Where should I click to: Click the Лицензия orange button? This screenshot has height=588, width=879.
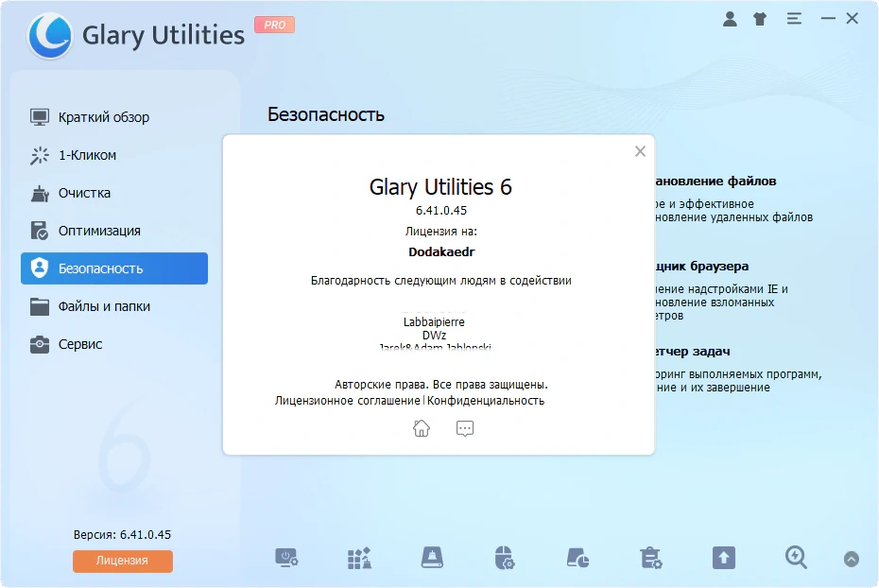pos(123,561)
